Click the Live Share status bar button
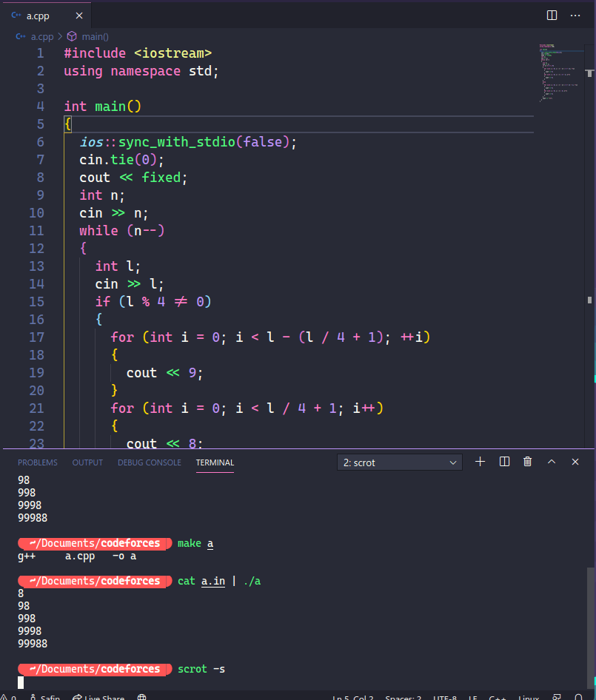The image size is (596, 700). [98, 697]
